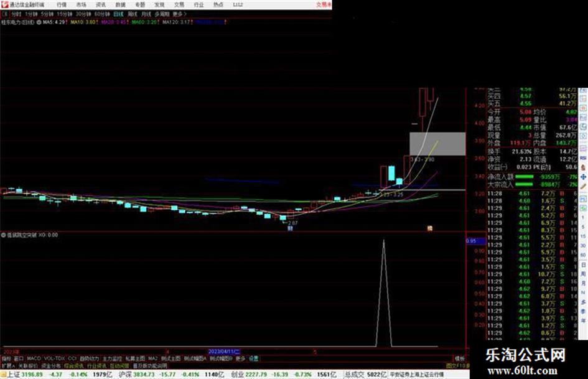Click the sidebar 周 period shortcut
The image size is (588, 379).
tap(583, 274)
